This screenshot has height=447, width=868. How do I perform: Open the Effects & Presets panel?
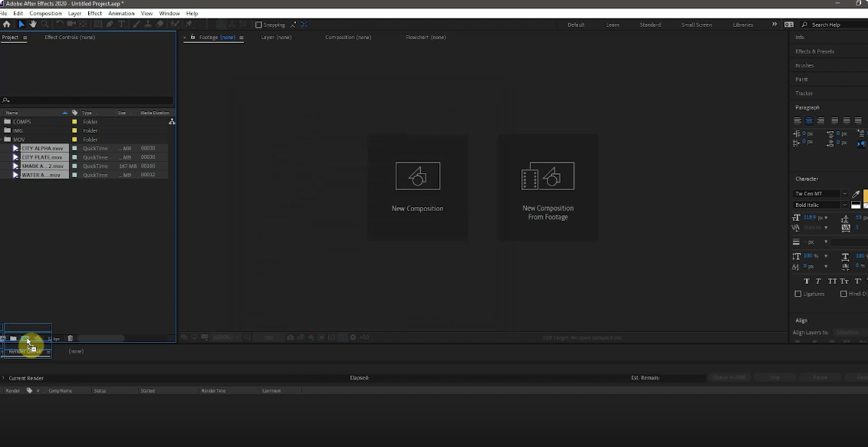814,51
